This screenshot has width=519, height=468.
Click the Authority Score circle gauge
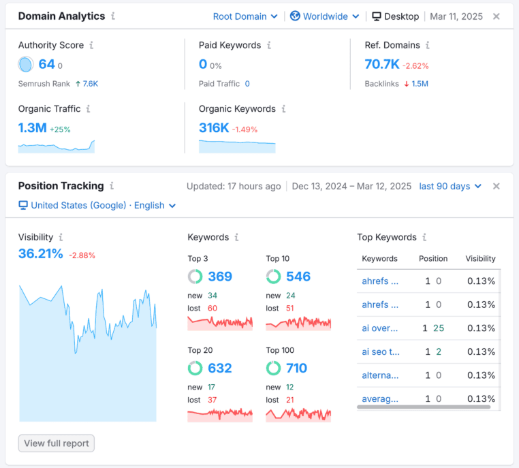[26, 64]
